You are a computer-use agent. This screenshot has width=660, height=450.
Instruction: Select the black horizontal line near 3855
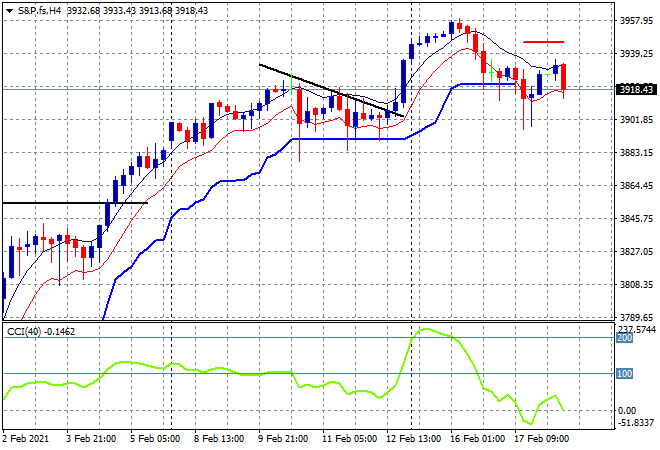pyautogui.click(x=75, y=203)
